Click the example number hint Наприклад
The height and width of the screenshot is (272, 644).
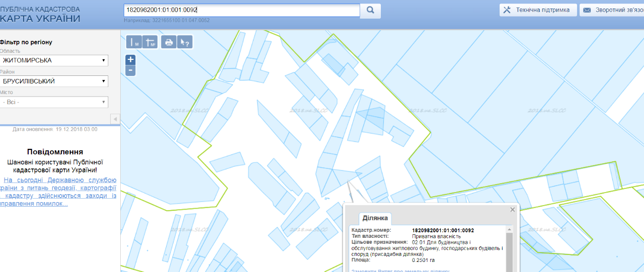click(x=167, y=20)
